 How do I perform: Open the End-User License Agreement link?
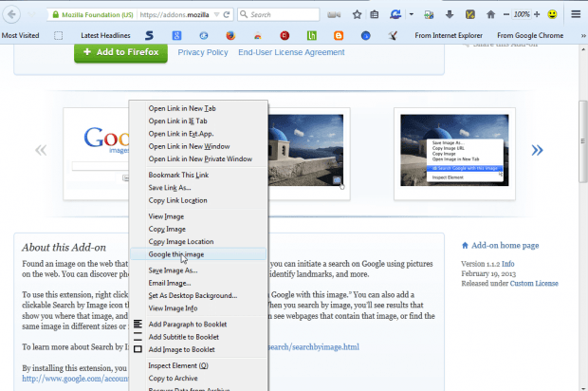click(291, 52)
